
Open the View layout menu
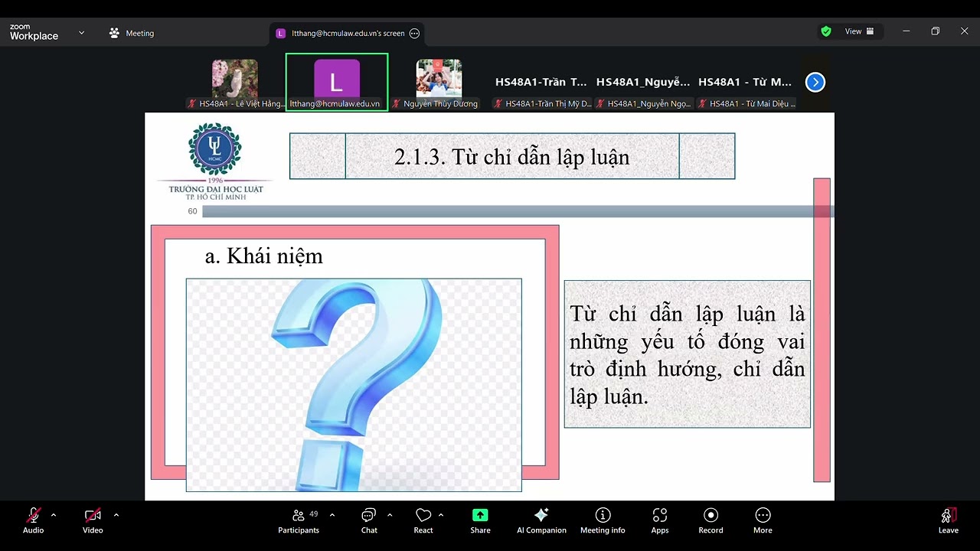(859, 31)
